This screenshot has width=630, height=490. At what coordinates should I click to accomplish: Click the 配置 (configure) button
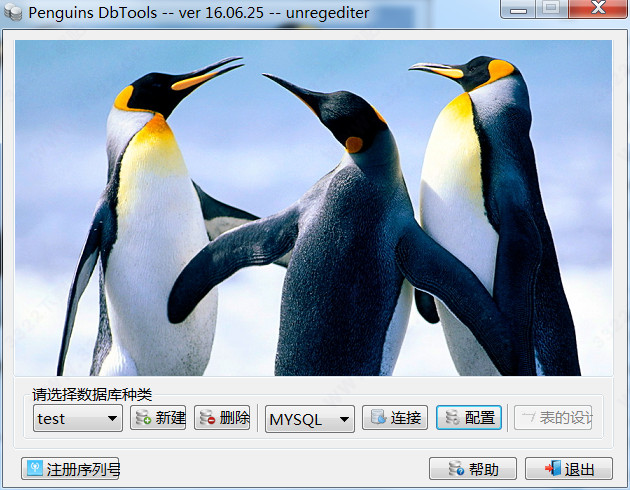pos(469,418)
